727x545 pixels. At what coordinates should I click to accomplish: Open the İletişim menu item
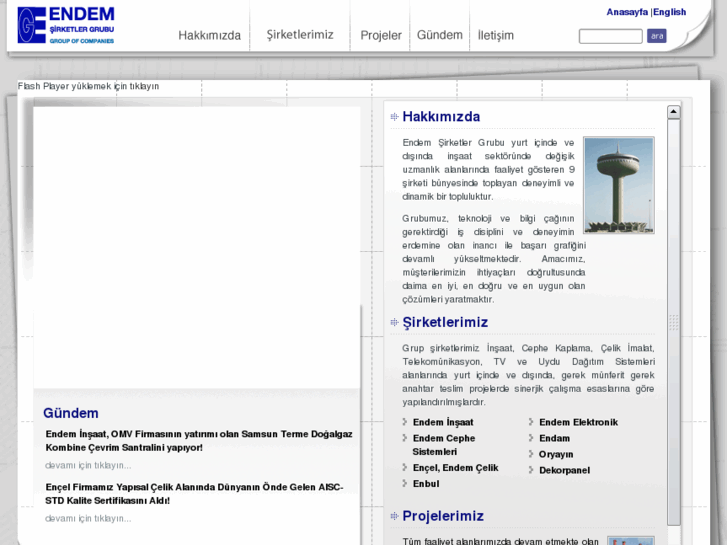[x=496, y=35]
